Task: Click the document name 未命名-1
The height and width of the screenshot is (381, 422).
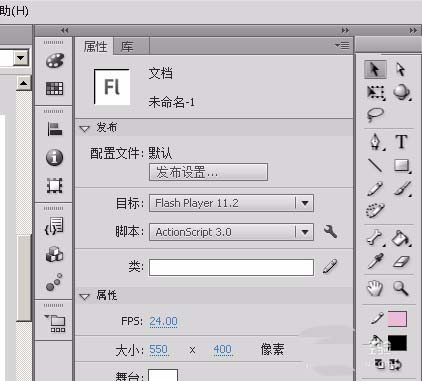Action: pyautogui.click(x=171, y=102)
